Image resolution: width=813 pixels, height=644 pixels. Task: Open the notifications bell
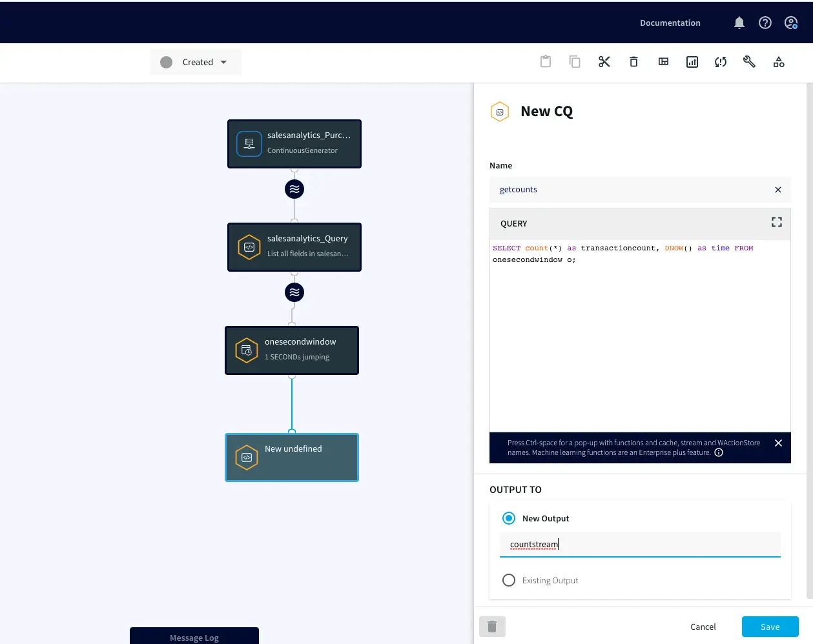tap(739, 23)
